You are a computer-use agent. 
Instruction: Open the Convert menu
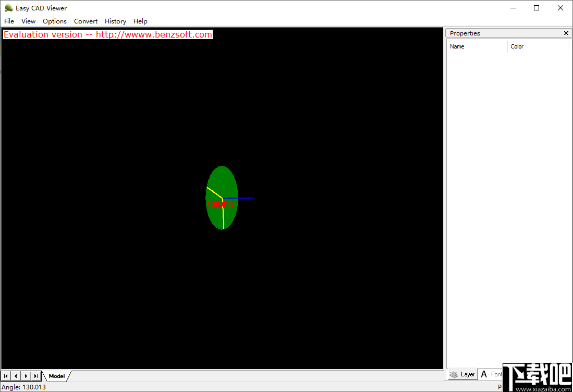point(86,21)
